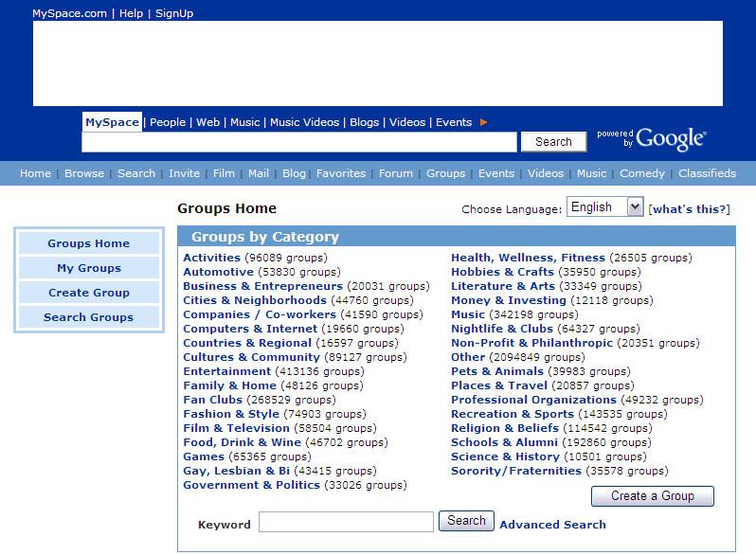Select Groups Home in left sidebar
The image size is (756, 555).
(x=89, y=243)
